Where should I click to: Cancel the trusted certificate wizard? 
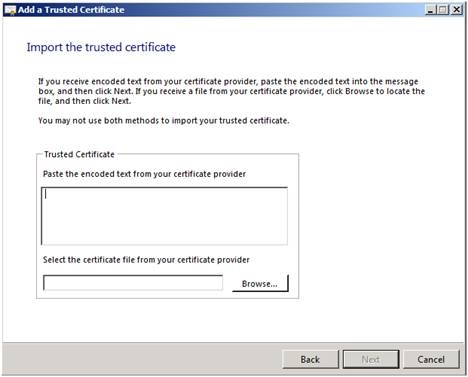pos(431,359)
